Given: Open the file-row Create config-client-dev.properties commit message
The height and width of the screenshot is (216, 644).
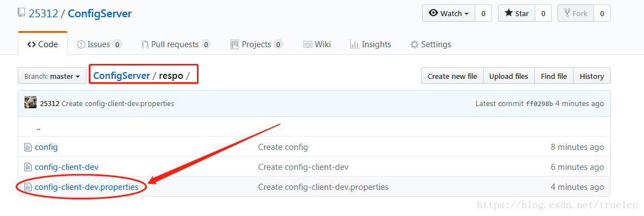Looking at the screenshot, I should (323, 187).
